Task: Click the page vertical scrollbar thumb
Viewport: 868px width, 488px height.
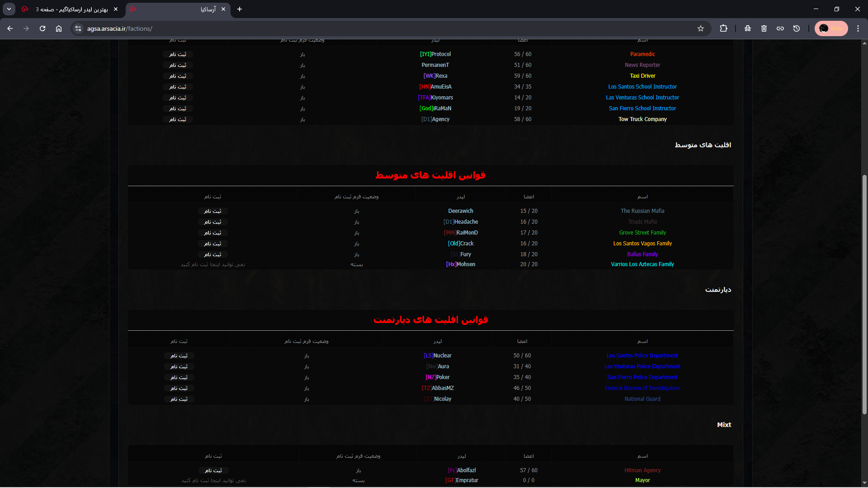Action: (x=864, y=294)
